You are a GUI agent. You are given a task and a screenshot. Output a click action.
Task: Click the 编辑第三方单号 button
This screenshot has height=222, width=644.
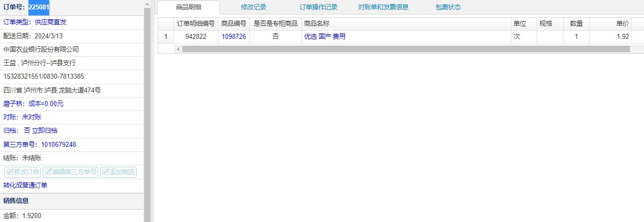pyautogui.click(x=71, y=172)
